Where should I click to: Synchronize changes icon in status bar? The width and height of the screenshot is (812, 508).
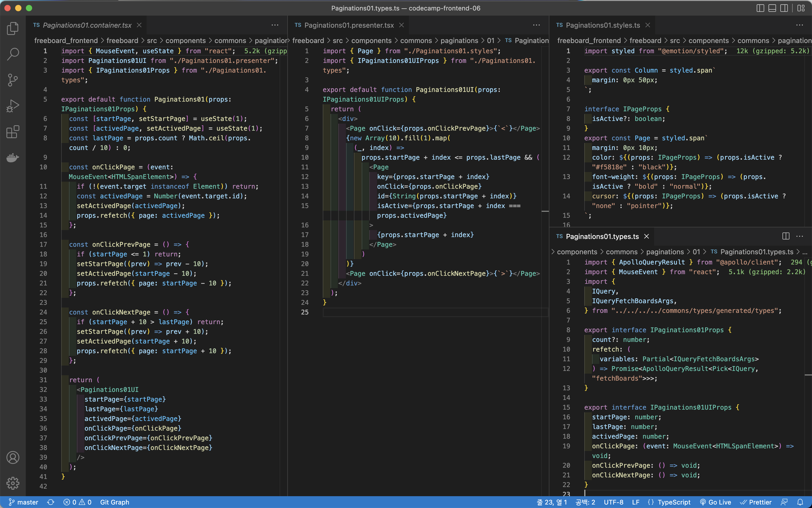51,502
